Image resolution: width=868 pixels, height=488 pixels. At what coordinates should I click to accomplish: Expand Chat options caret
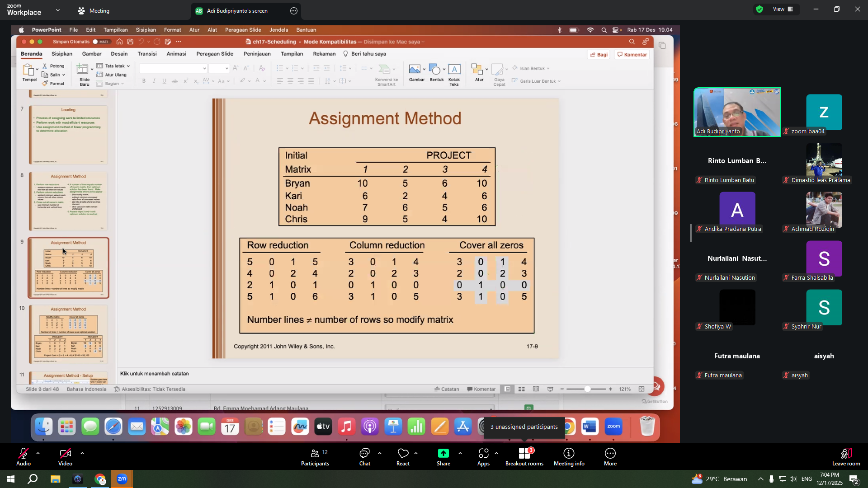pos(380,453)
